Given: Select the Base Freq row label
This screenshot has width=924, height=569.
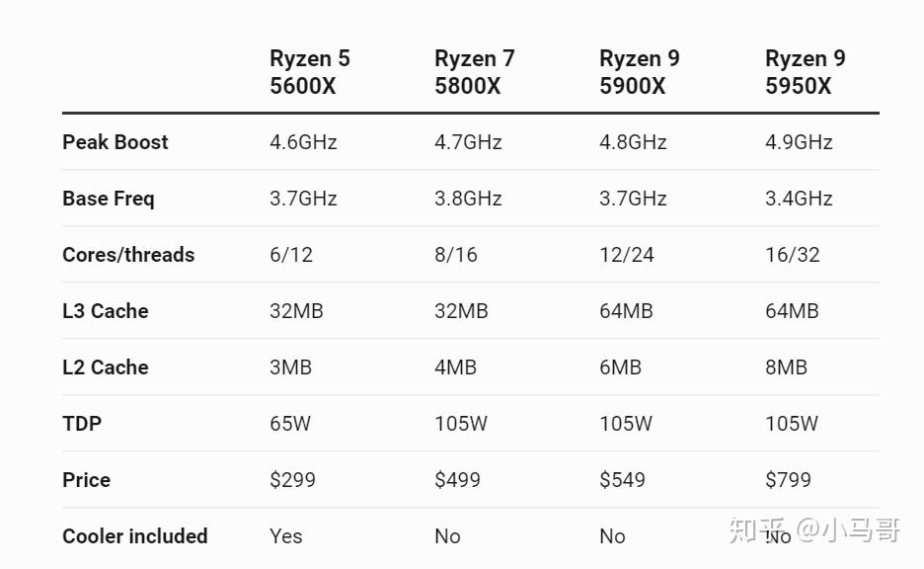Looking at the screenshot, I should [x=108, y=199].
